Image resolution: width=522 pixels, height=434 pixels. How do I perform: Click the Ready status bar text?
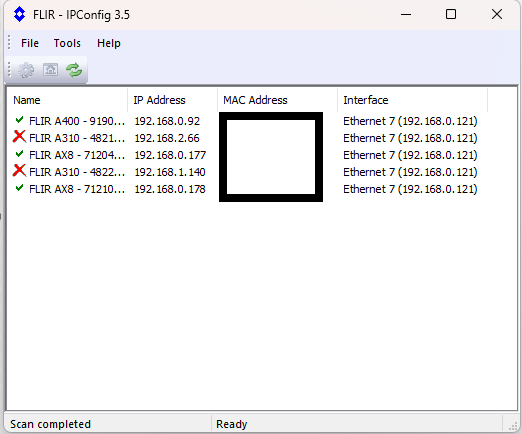[232, 424]
